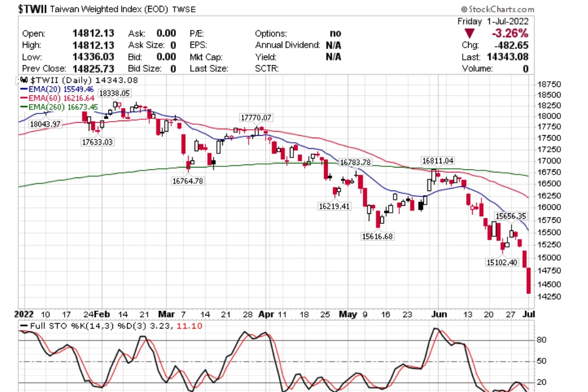Image resolution: width=588 pixels, height=392 pixels.
Task: Select the -3.26% percent change value
Action: point(510,33)
